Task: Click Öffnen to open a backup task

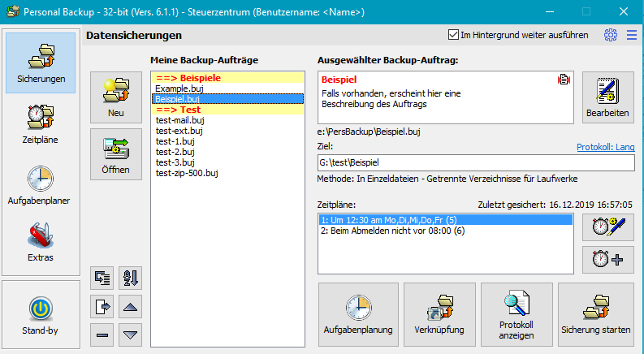Action: coord(116,154)
